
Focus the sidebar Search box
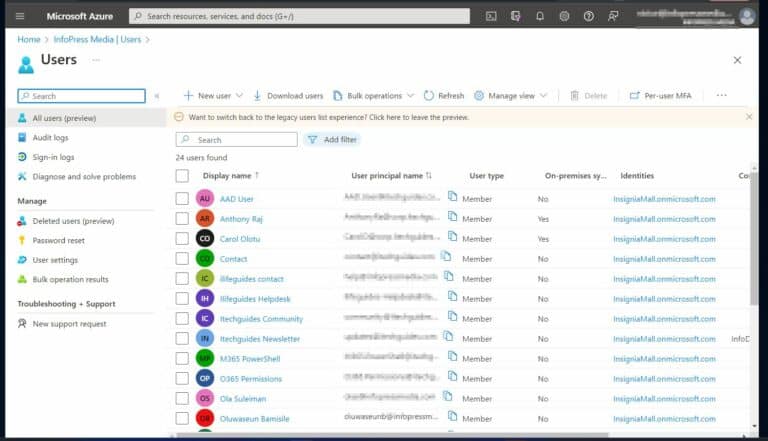click(81, 96)
